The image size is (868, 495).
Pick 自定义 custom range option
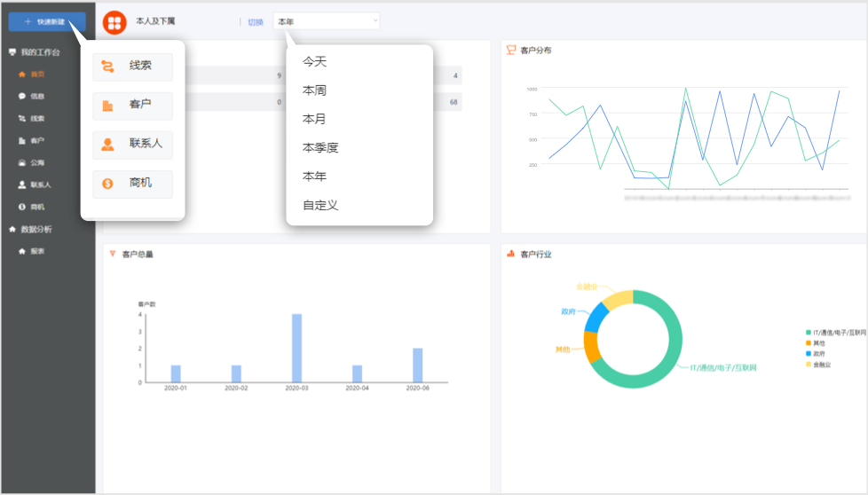coord(320,205)
